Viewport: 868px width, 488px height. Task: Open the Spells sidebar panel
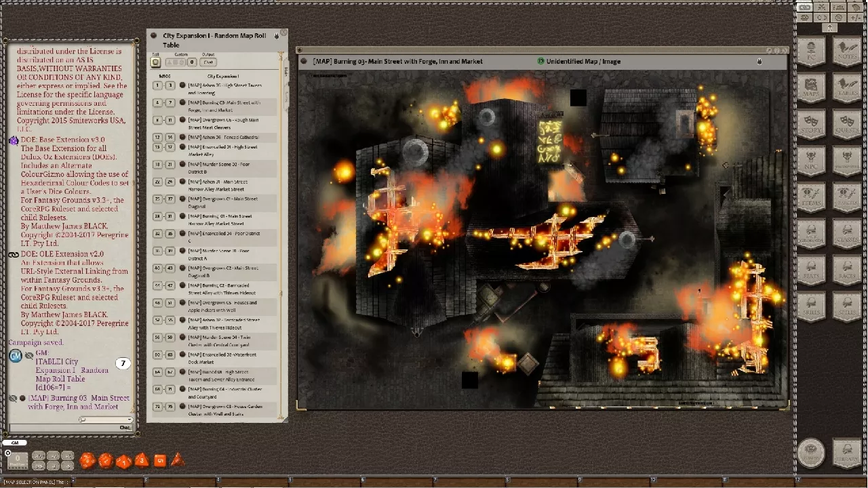[x=846, y=307]
